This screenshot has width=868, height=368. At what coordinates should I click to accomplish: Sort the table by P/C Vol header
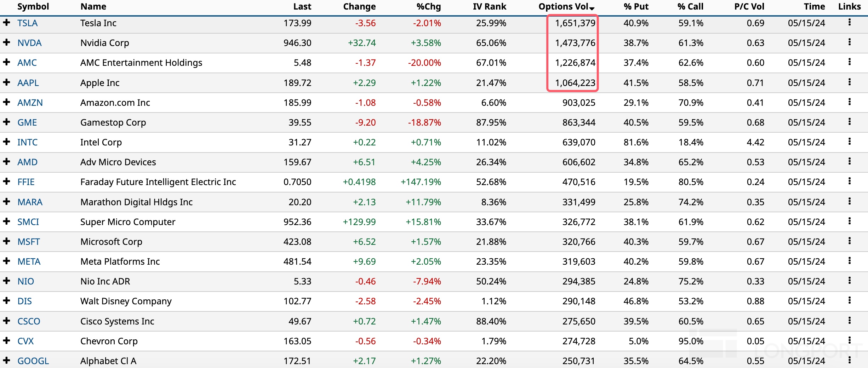(x=749, y=7)
